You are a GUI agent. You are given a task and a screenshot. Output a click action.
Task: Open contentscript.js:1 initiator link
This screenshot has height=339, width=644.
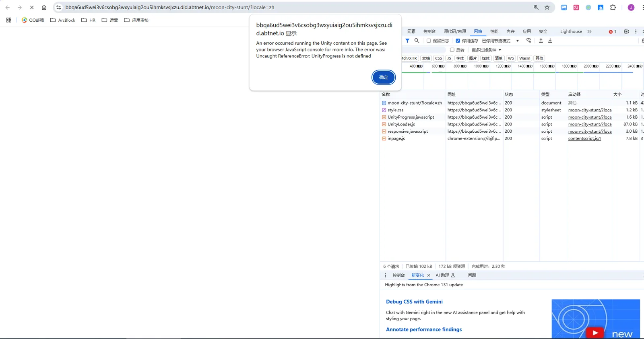pyautogui.click(x=584, y=138)
